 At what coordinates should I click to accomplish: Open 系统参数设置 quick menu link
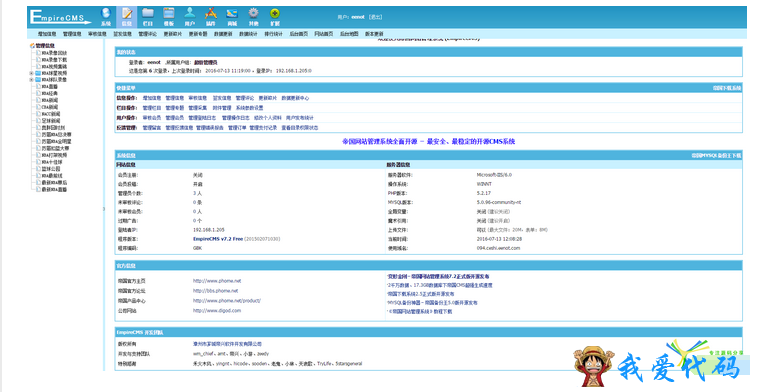tap(250, 108)
